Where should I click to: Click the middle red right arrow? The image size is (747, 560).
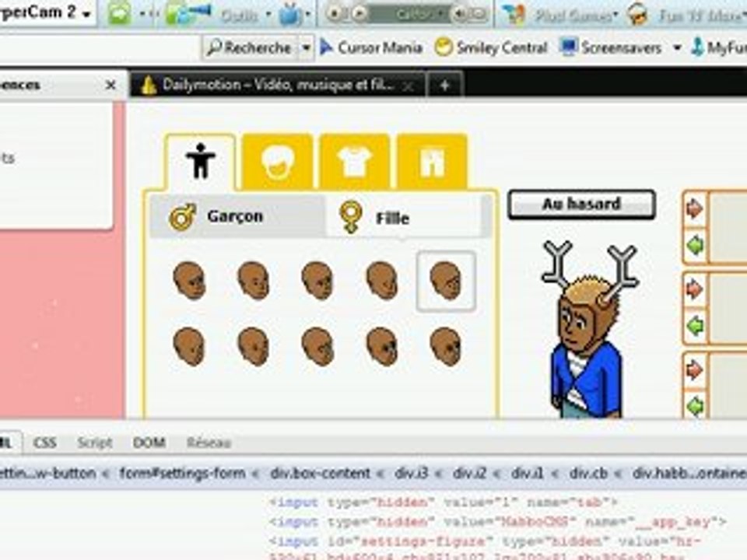tap(695, 289)
